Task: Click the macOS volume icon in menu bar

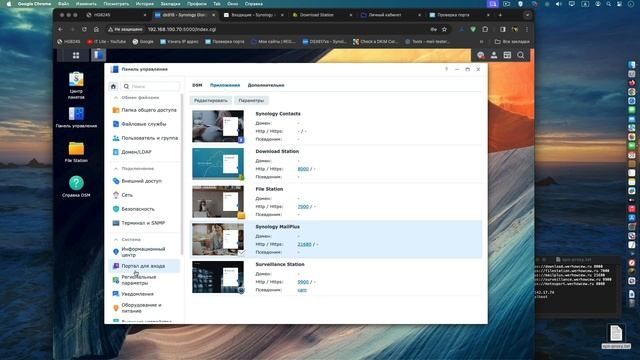Action: coord(558,4)
